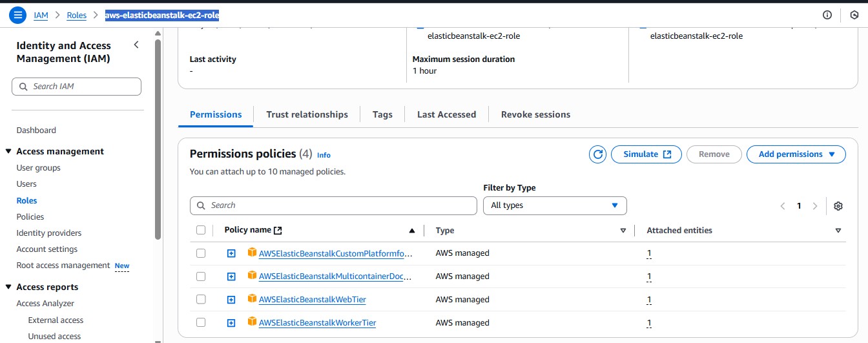This screenshot has width=868, height=343.
Task: Click the policies Search input field
Action: click(x=333, y=205)
